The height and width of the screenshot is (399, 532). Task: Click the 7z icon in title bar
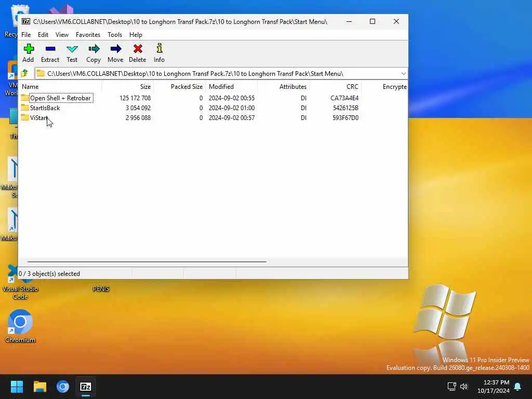click(26, 21)
